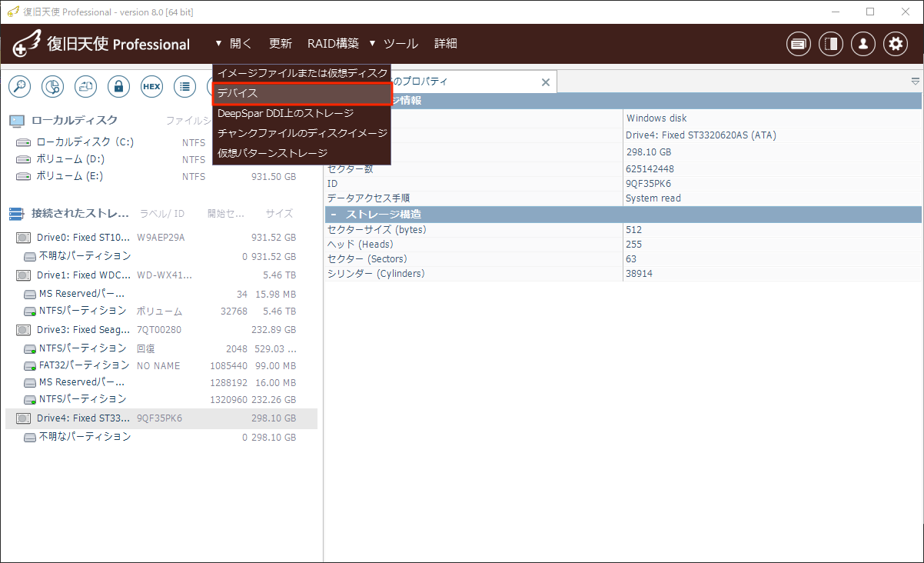
Task: Open the 開く menu
Action: pos(241,44)
